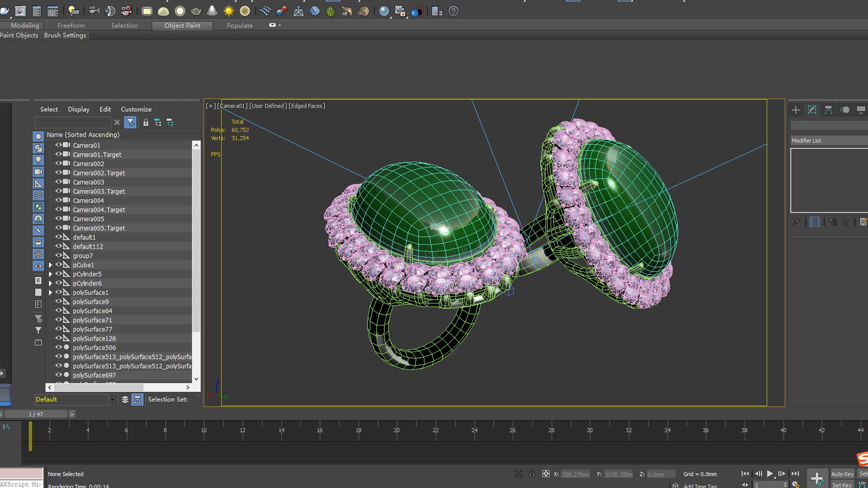
Task: Hide polySurface9 using its eye icon
Action: pos(58,301)
